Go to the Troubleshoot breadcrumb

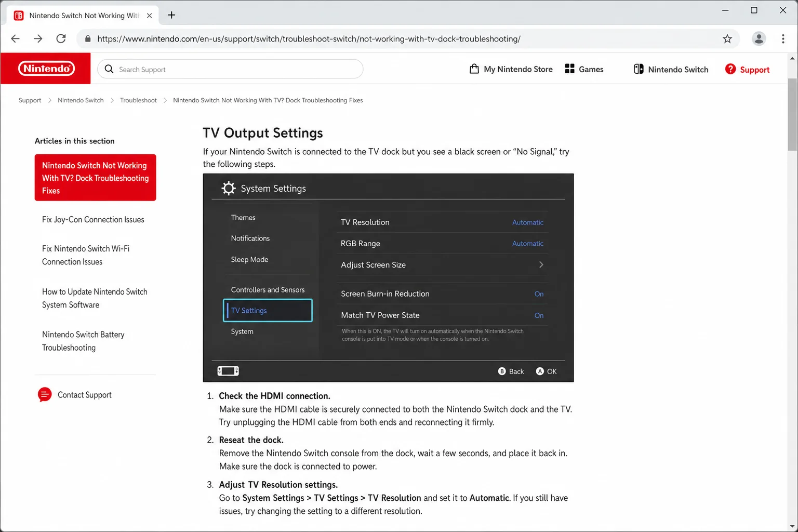coord(138,100)
